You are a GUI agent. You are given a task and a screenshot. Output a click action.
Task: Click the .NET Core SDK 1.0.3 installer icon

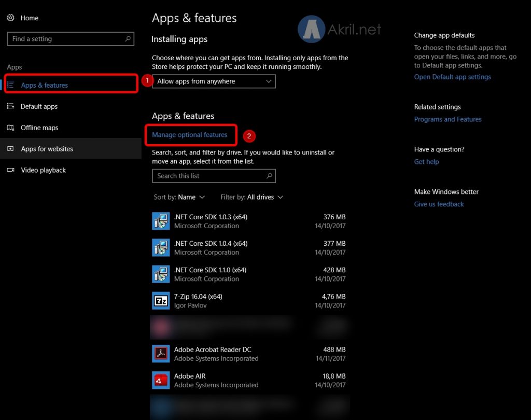tap(161, 221)
